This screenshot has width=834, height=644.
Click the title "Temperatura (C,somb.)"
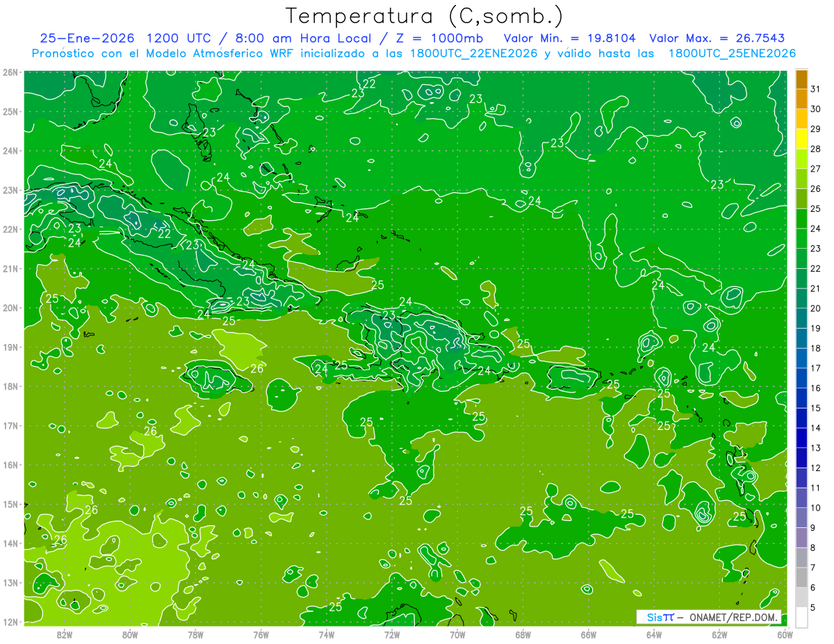425,17
